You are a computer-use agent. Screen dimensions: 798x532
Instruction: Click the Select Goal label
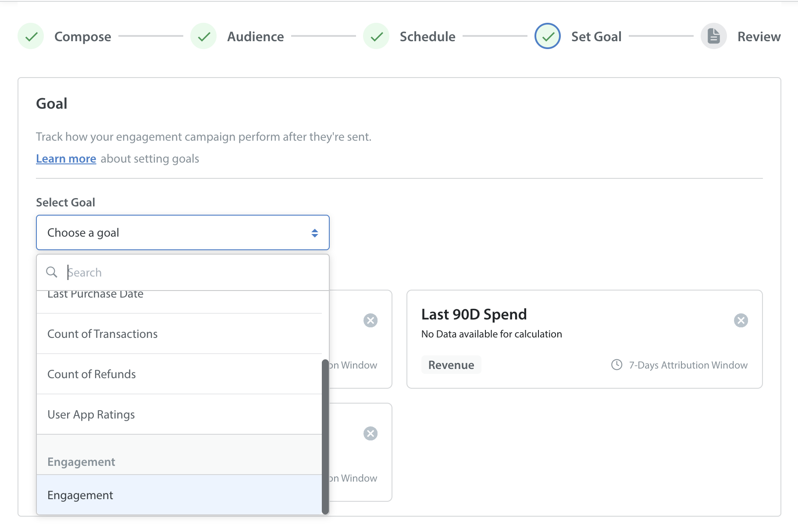(65, 202)
